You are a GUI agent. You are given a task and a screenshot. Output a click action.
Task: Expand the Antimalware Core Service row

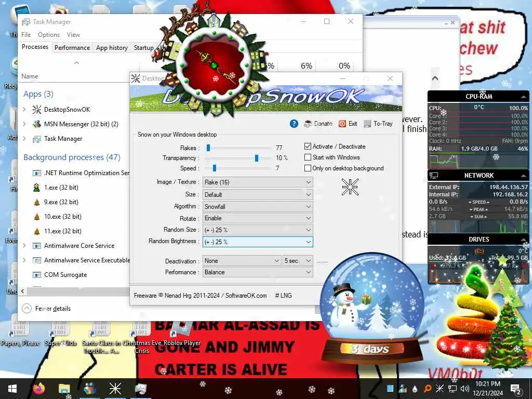[24, 246]
